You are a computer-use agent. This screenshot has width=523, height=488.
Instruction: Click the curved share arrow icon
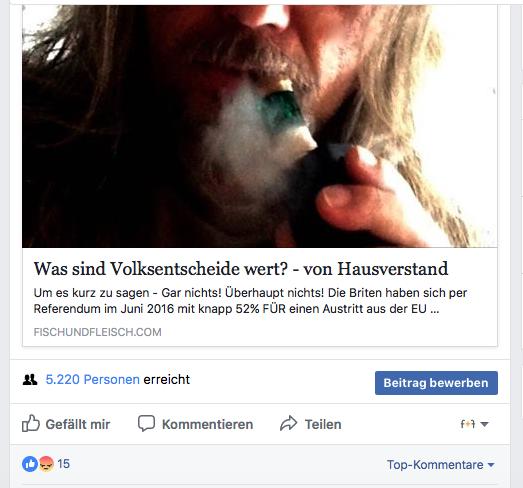tap(288, 423)
